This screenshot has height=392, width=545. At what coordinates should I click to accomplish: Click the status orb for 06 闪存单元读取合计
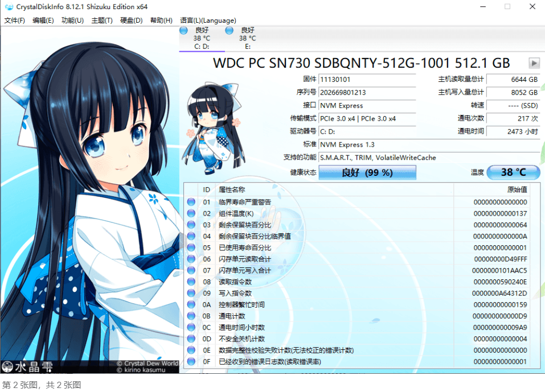(x=191, y=259)
